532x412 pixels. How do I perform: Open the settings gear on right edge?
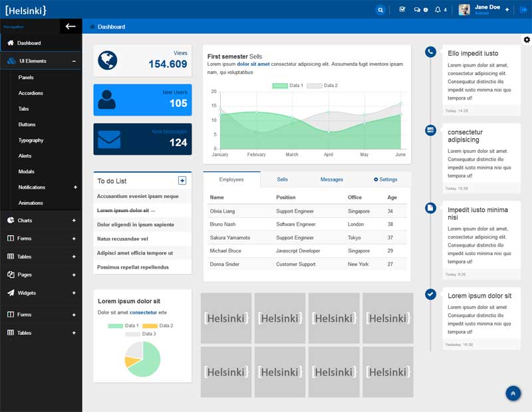527,40
